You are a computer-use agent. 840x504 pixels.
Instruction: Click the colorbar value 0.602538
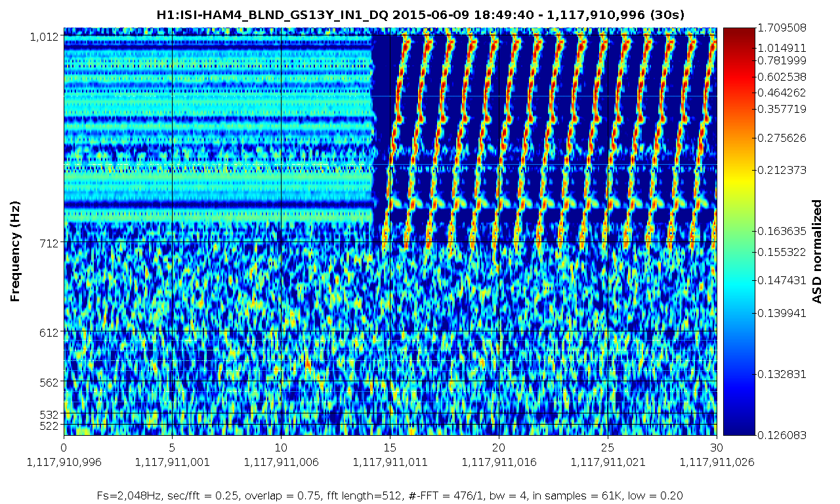[782, 77]
